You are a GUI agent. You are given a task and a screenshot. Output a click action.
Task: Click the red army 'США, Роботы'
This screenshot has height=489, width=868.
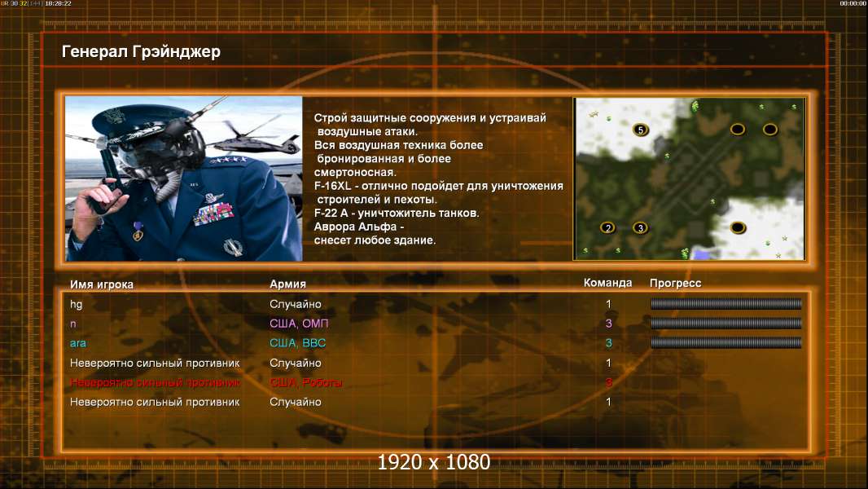click(305, 383)
